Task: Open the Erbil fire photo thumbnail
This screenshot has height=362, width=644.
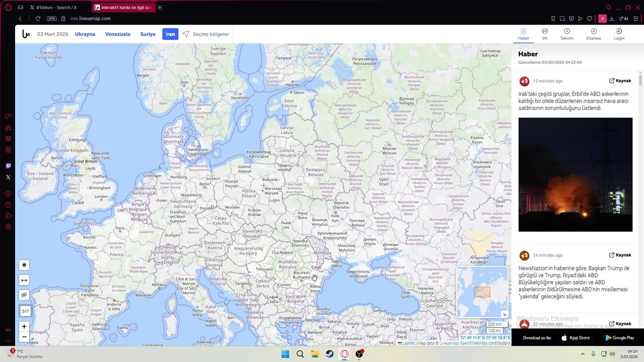Action: click(x=575, y=174)
